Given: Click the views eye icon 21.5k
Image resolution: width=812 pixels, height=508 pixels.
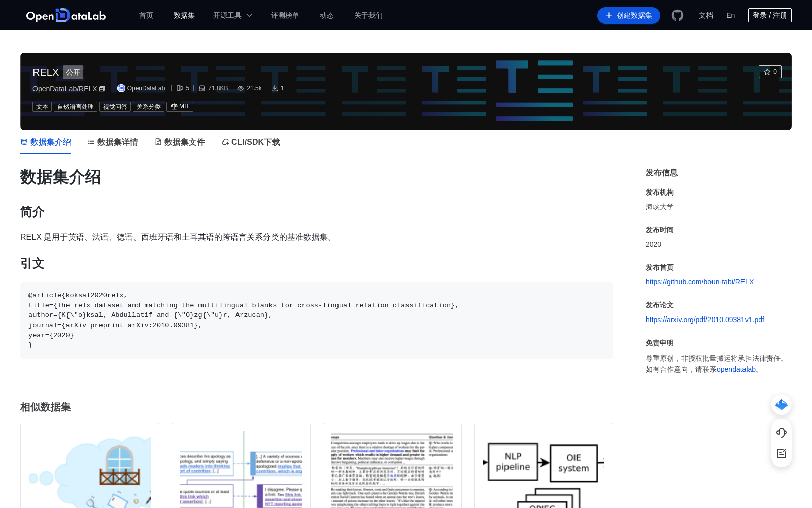Looking at the screenshot, I should point(241,88).
